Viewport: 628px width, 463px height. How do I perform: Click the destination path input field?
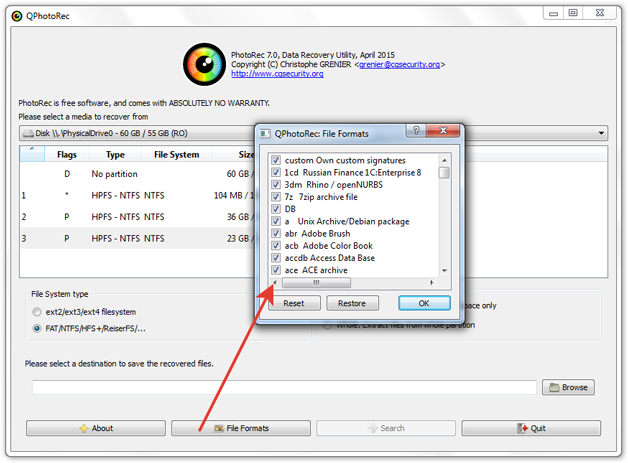coord(284,387)
